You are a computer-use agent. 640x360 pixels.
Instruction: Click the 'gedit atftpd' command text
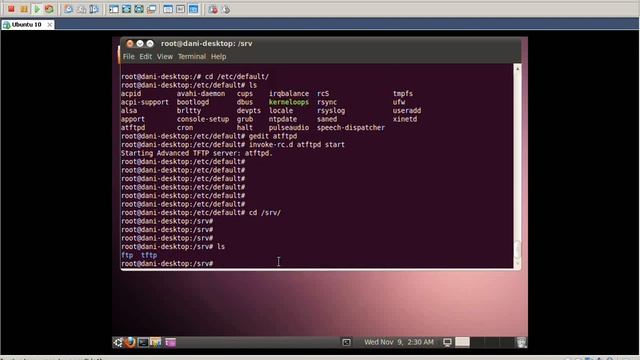click(x=273, y=136)
